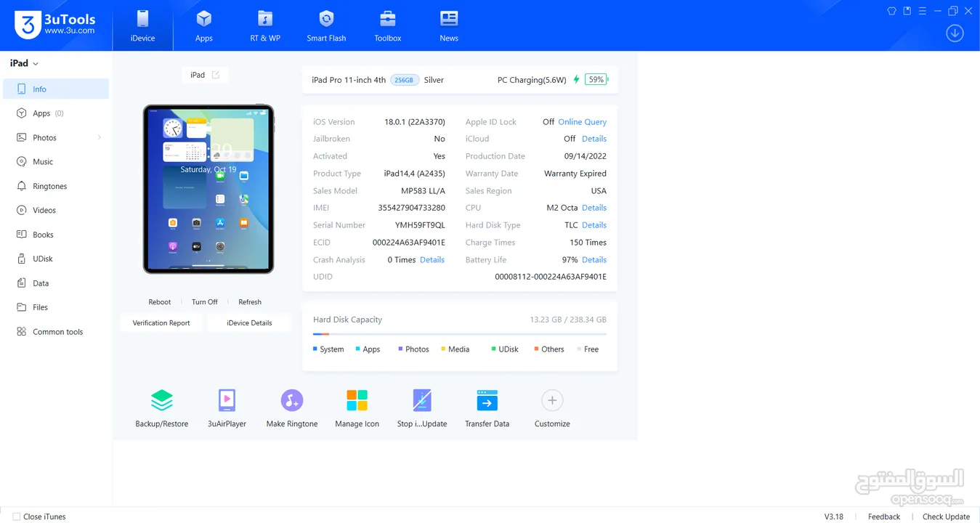Open the RT & WP tab
Viewport: 980px width, 523px height.
click(x=265, y=25)
